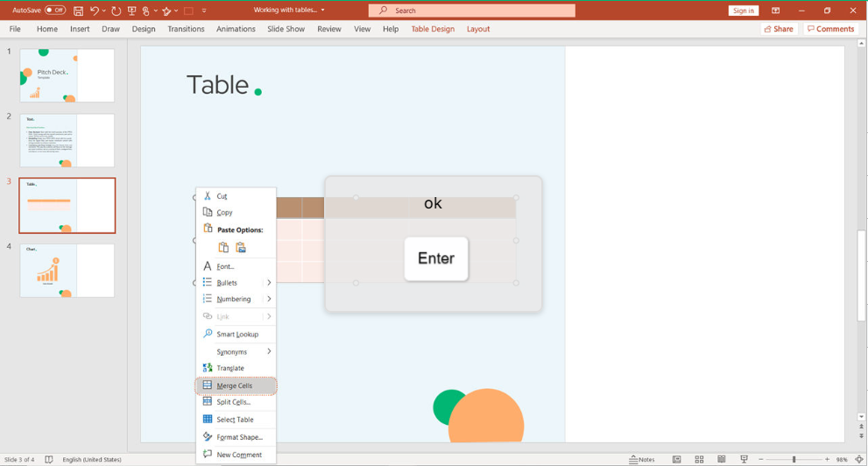Open the Animations tab
The image size is (868, 466).
coord(236,29)
